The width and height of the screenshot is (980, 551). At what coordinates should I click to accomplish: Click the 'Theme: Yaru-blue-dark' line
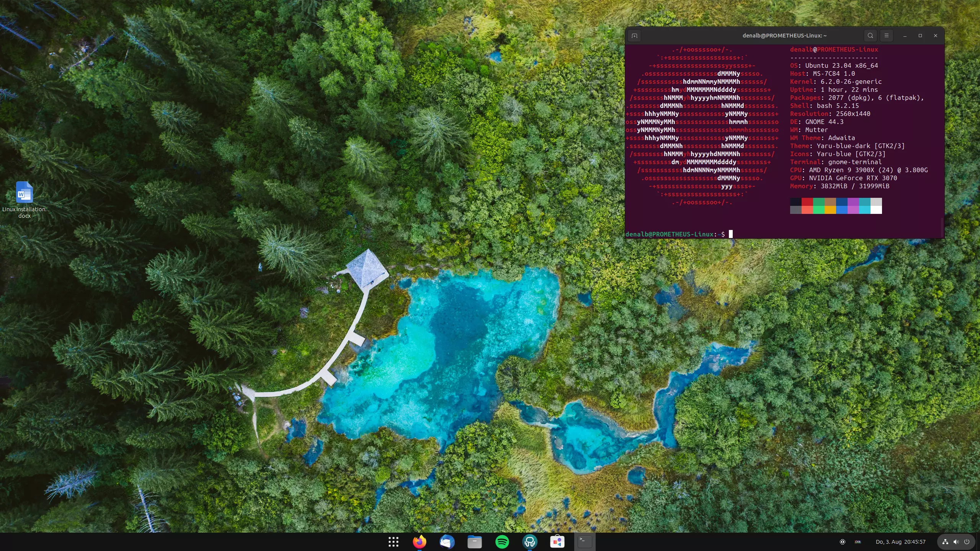click(848, 146)
